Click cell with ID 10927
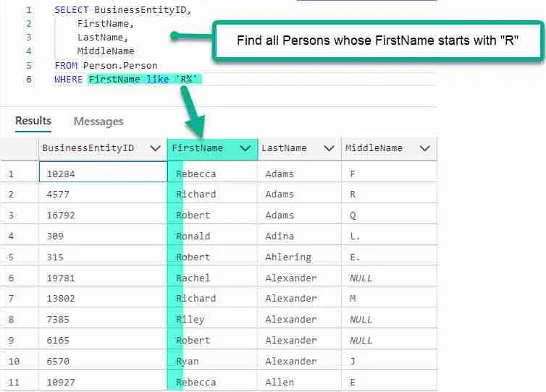The image size is (546, 392). pos(103,381)
